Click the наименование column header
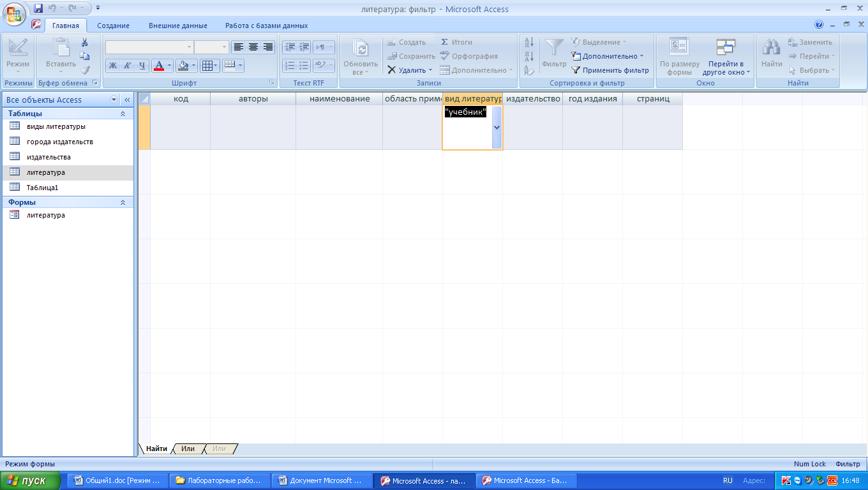 point(340,99)
